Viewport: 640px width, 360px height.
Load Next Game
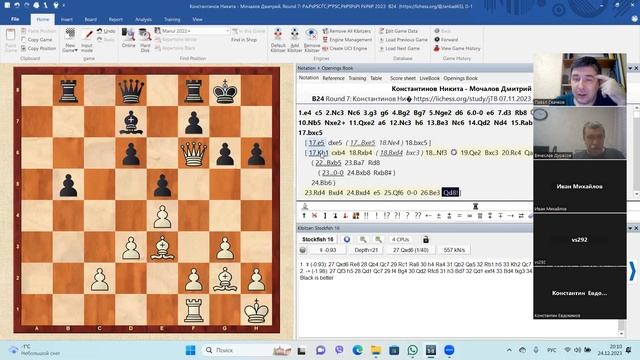(x=399, y=48)
